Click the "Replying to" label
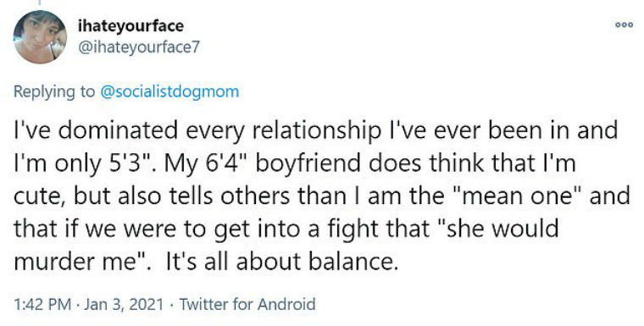Image resolution: width=644 pixels, height=326 pixels. 53,91
